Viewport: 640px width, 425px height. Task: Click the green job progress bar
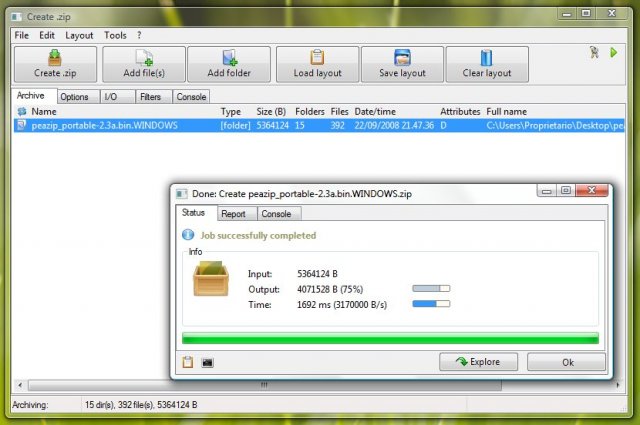[390, 338]
